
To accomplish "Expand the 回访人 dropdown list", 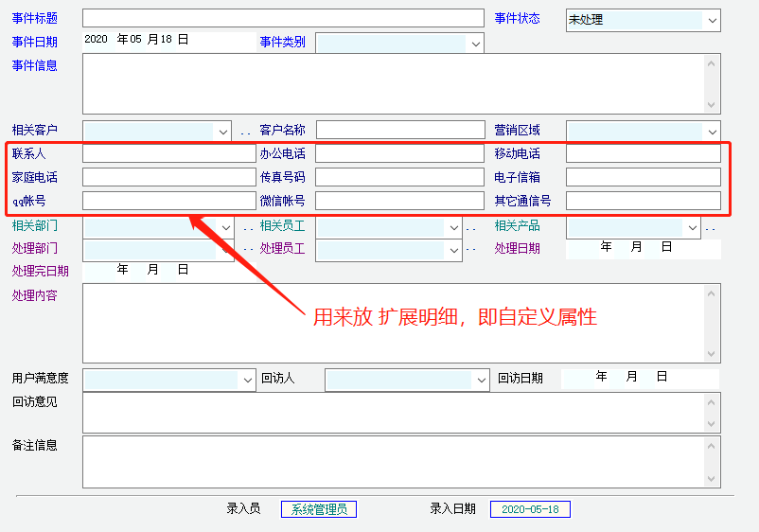I will click(x=480, y=380).
